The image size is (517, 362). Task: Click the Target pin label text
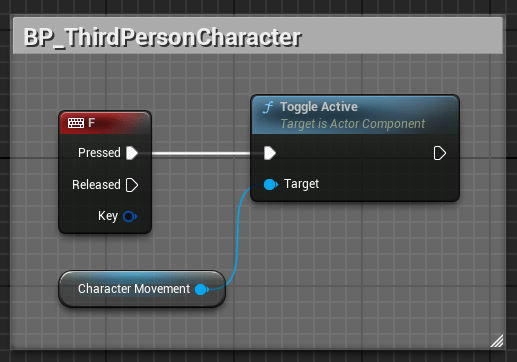[x=301, y=184]
